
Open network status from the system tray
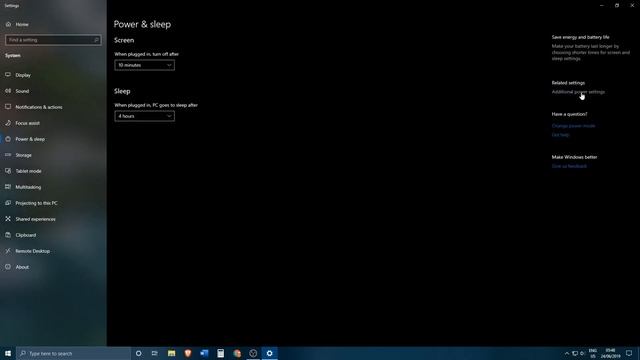click(575, 353)
